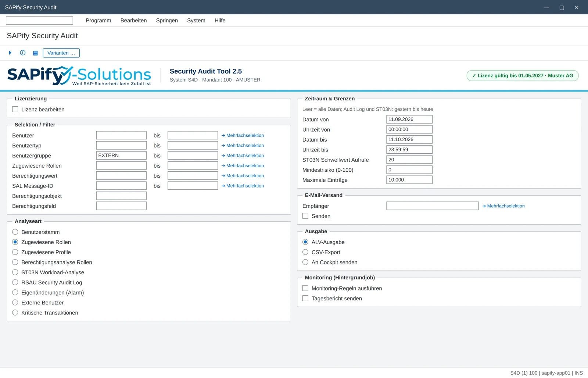
Task: Click the Berechtigungsobjekt input field
Action: (121, 196)
